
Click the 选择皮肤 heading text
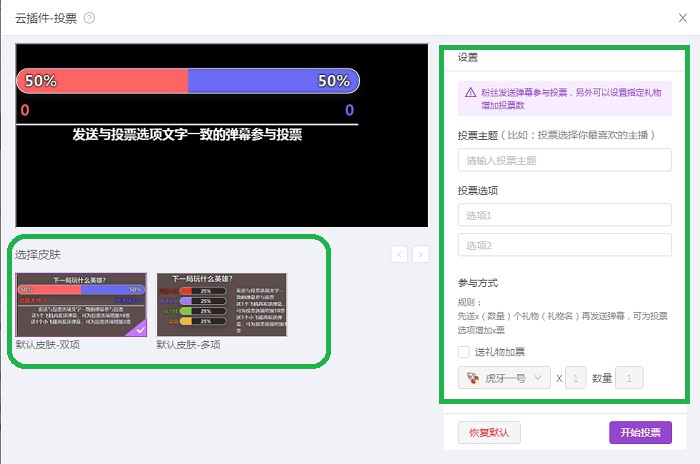(x=38, y=255)
